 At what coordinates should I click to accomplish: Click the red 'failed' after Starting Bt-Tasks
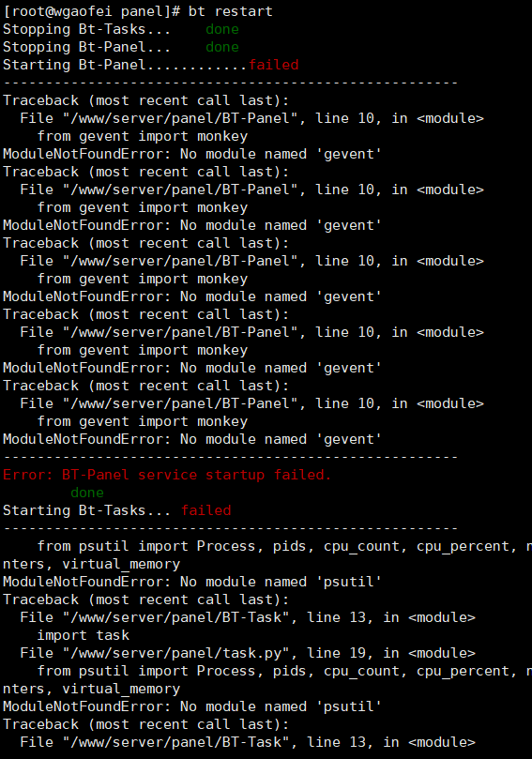(x=206, y=510)
